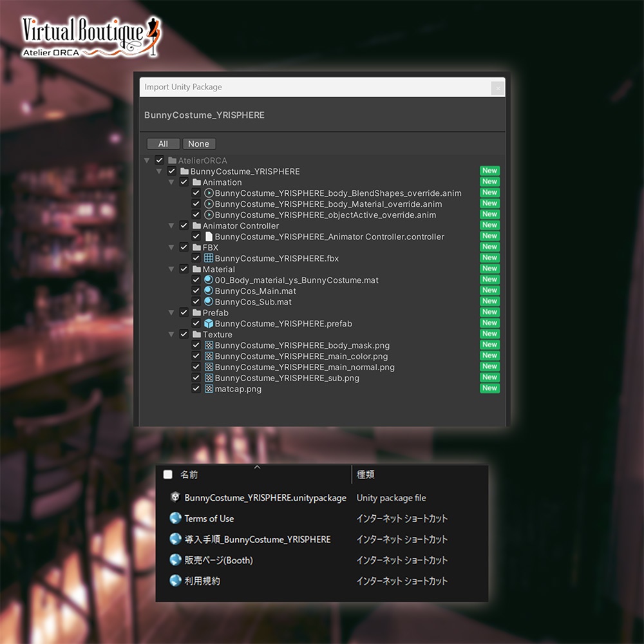The image size is (644, 644).
Task: Tick the select-all checkbox beside 名前 header
Action: click(x=167, y=475)
